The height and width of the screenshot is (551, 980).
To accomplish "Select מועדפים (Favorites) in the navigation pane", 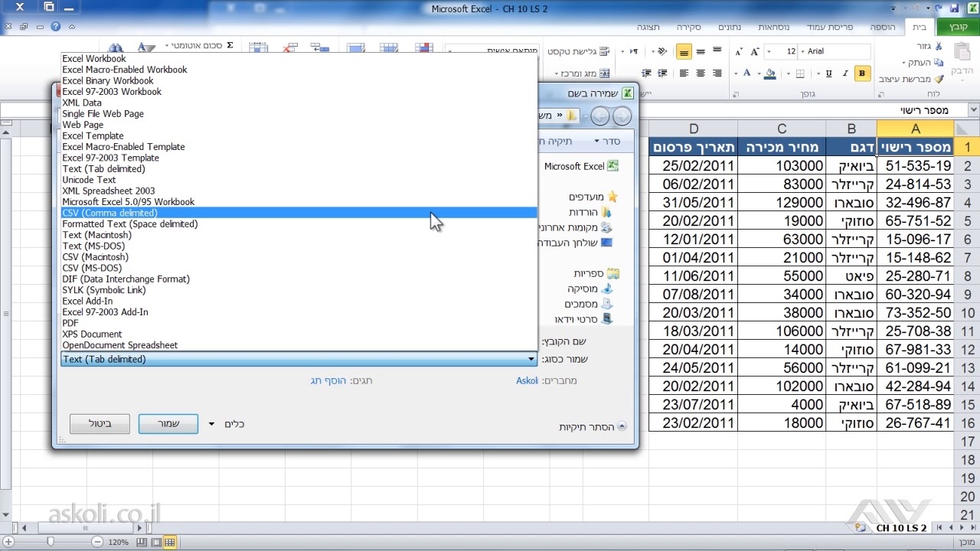I will 593,197.
